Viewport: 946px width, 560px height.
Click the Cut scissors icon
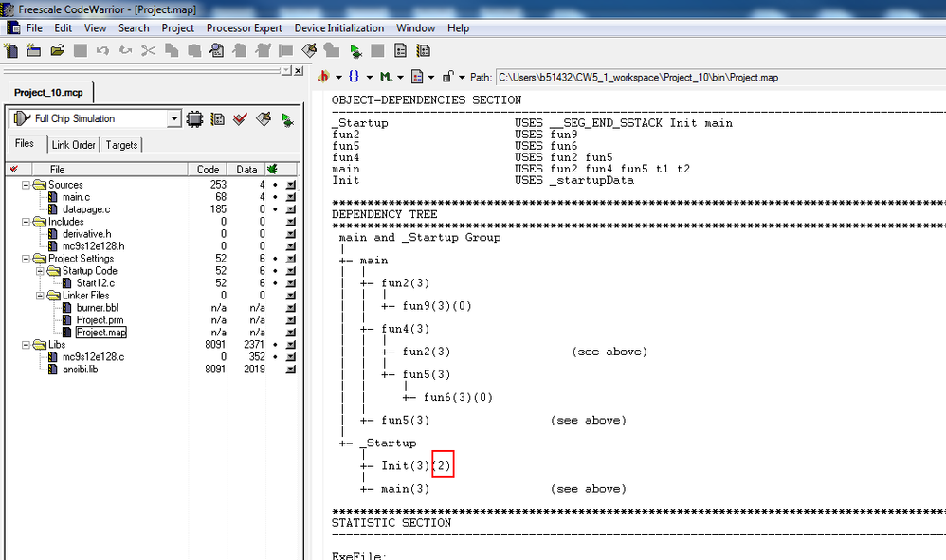pyautogui.click(x=149, y=50)
